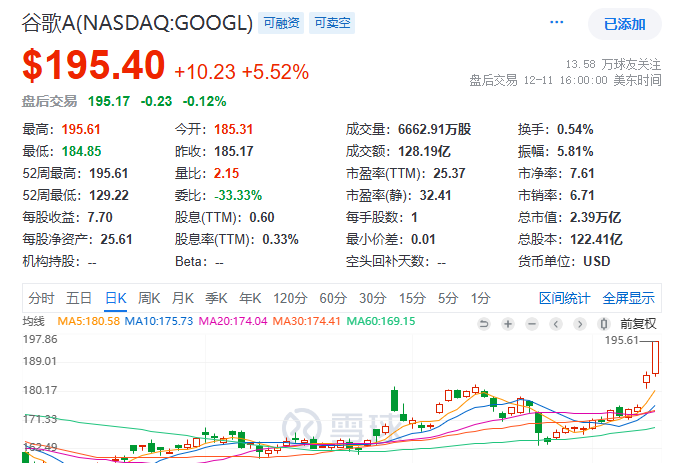Click the latest red candlestick at 195.61
This screenshot has height=463, width=678.
click(x=656, y=358)
